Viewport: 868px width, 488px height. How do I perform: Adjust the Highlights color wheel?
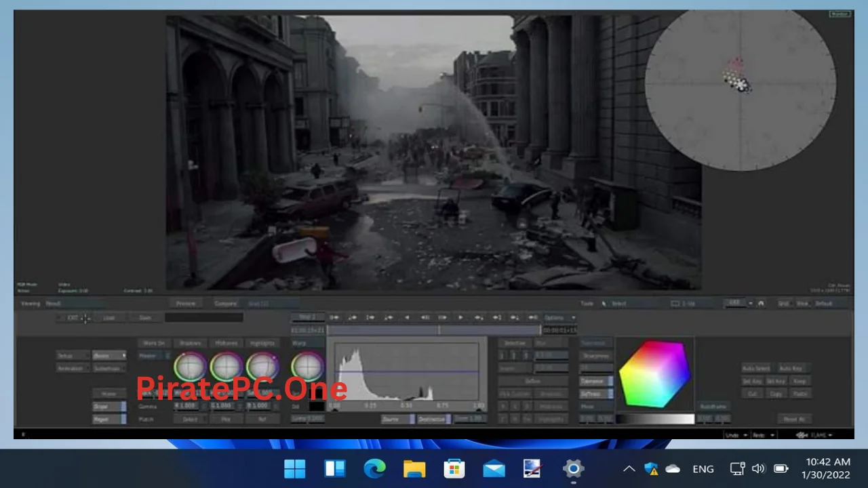(x=262, y=367)
